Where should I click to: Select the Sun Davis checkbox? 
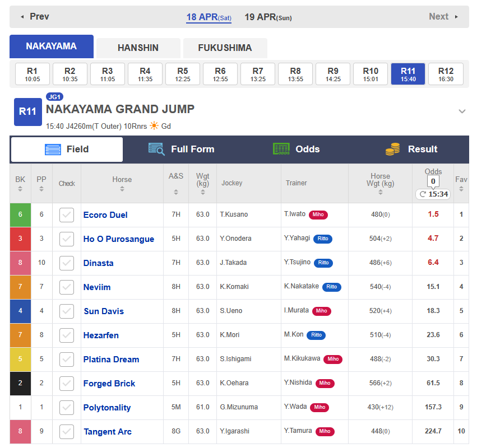pyautogui.click(x=67, y=311)
